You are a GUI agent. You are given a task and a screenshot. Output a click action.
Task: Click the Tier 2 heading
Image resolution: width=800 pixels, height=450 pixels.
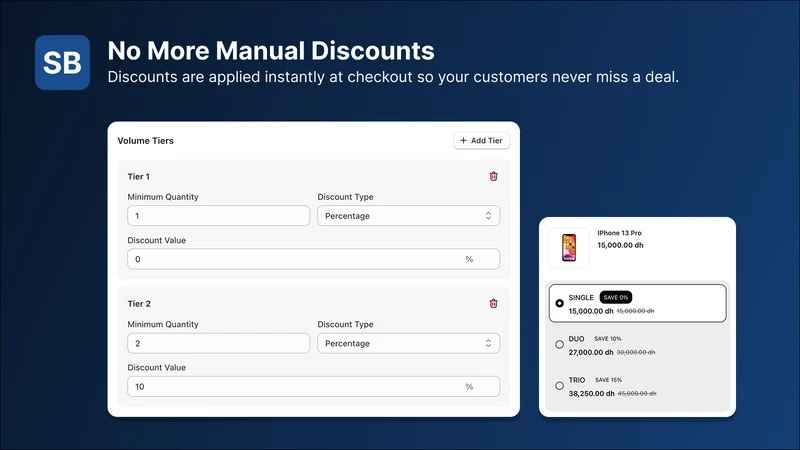tap(139, 304)
